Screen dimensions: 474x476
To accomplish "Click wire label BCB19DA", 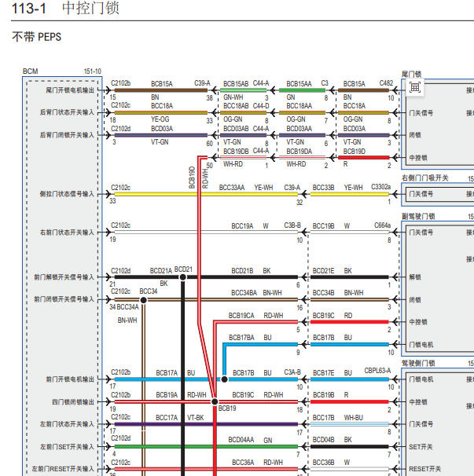I will 299,151.
